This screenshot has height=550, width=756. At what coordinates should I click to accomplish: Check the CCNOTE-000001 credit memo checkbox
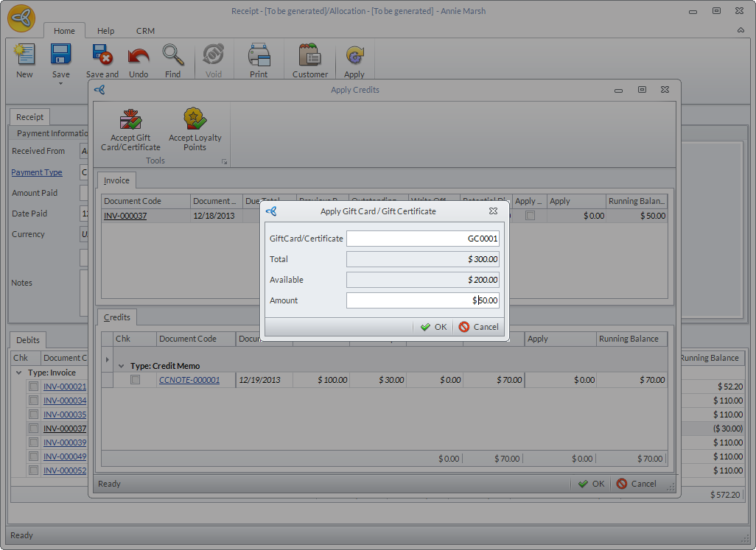tap(136, 380)
